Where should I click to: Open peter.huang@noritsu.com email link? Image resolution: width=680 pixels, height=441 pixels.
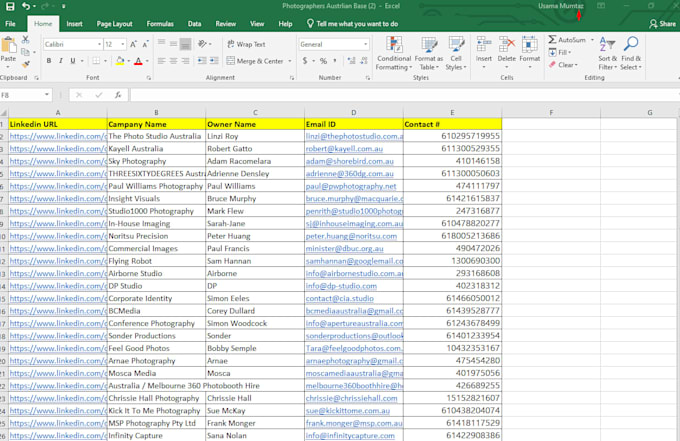point(351,236)
